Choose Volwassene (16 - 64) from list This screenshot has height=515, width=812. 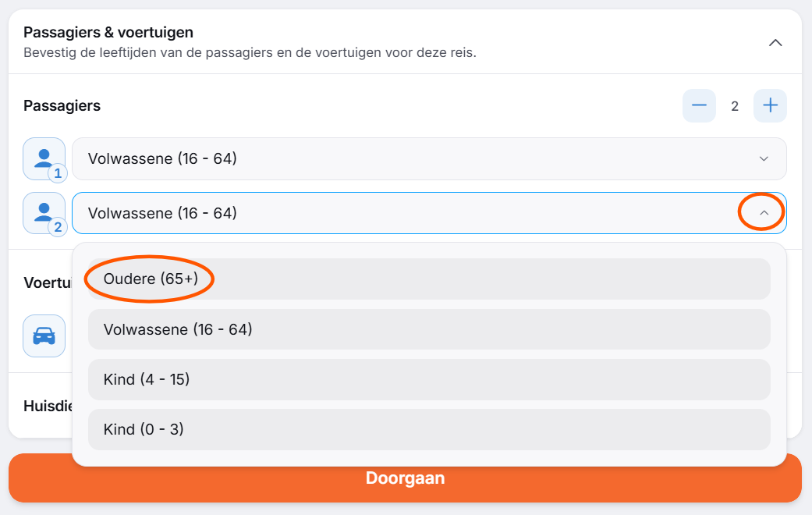click(x=429, y=329)
